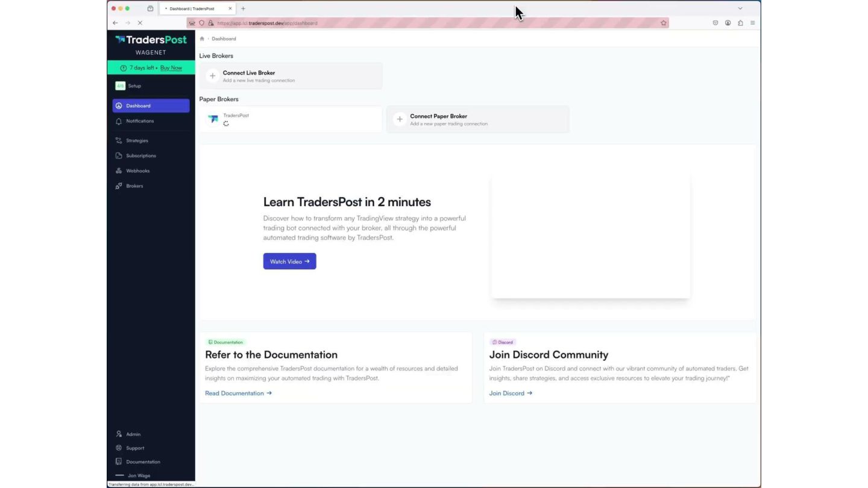Click the Join Discord link
Screen dimensions: 868x488
511,393
